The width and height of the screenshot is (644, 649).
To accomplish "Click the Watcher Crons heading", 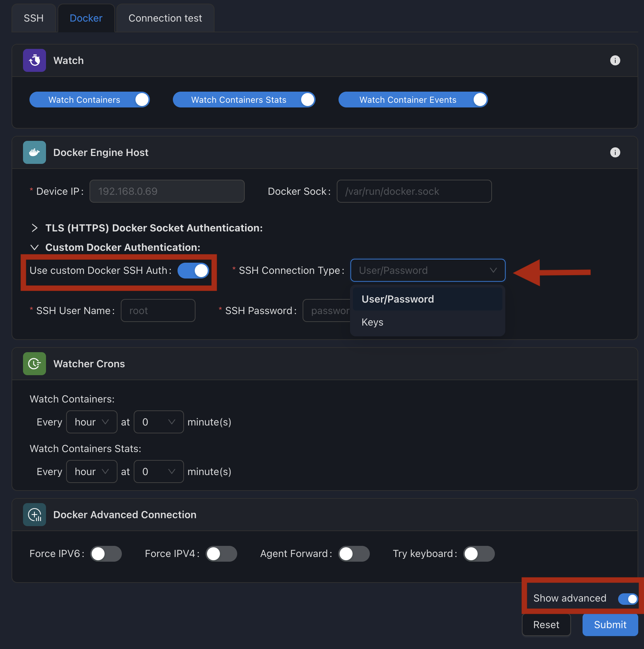I will point(89,364).
